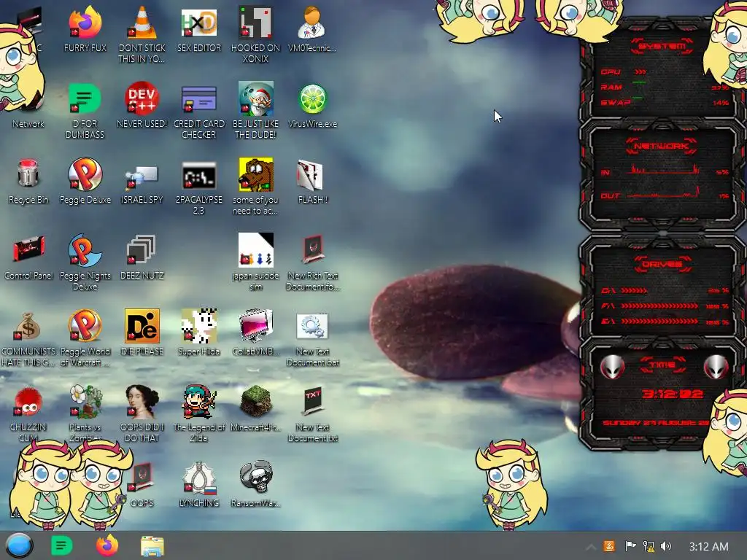Open the FURRY FUX Firefox desktop icon
This screenshot has height=560, width=747.
click(x=85, y=23)
